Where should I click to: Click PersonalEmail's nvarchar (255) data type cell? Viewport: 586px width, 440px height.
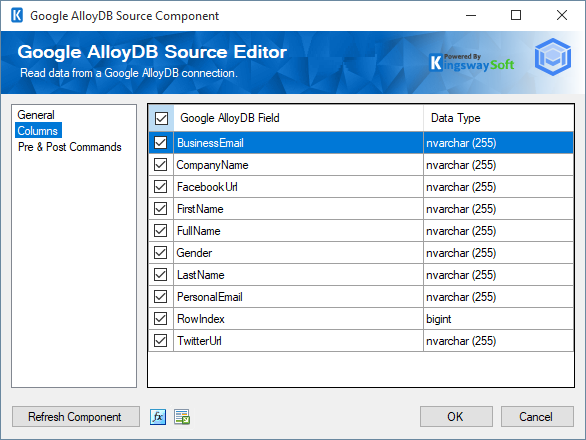click(499, 297)
